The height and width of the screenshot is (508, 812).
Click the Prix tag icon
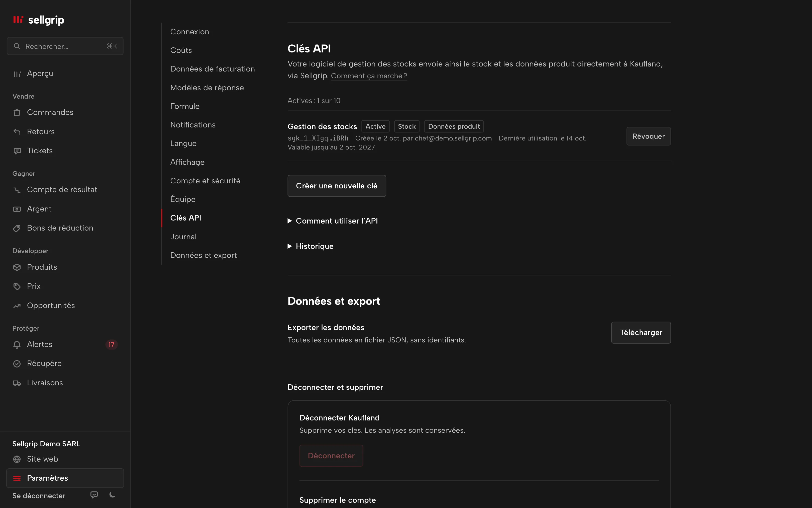click(x=17, y=286)
